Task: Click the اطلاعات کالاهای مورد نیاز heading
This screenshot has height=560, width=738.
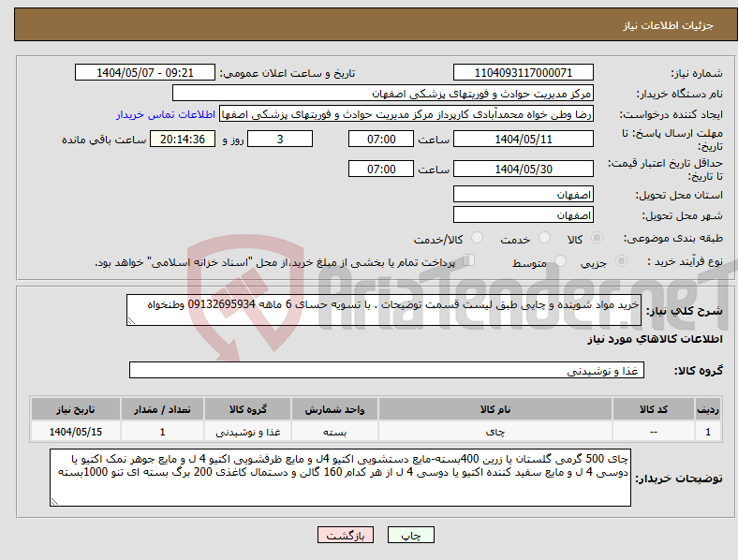Action: point(655,339)
